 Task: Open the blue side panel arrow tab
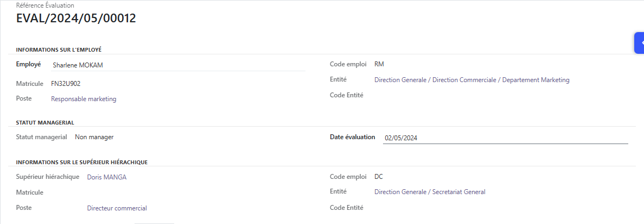639,43
